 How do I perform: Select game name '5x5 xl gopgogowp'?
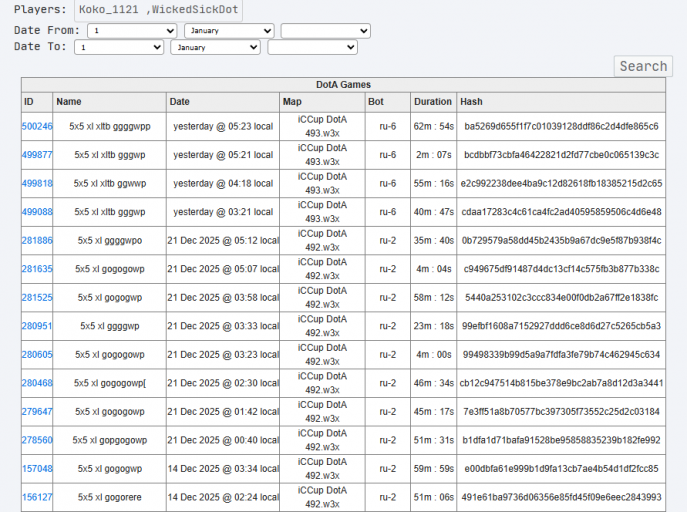110,440
